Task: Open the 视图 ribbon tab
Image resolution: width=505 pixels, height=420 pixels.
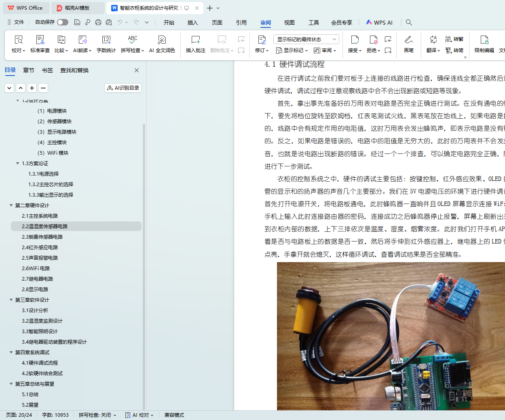Action: 289,23
